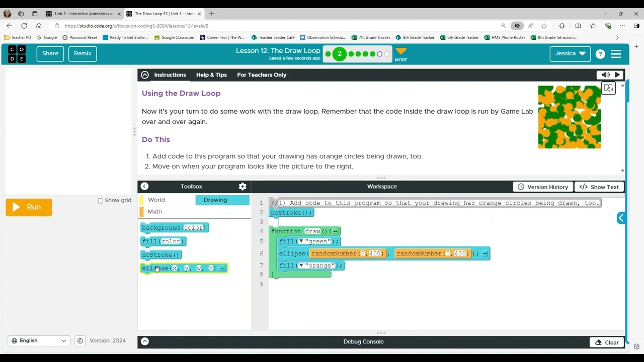Click the browser address bar URL
This screenshot has width=644, height=362.
[136, 26]
